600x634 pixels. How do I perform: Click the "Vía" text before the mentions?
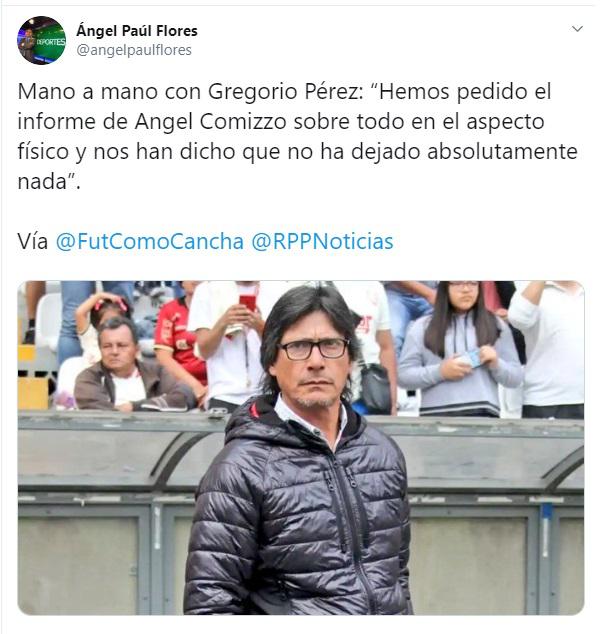[x=33, y=241]
